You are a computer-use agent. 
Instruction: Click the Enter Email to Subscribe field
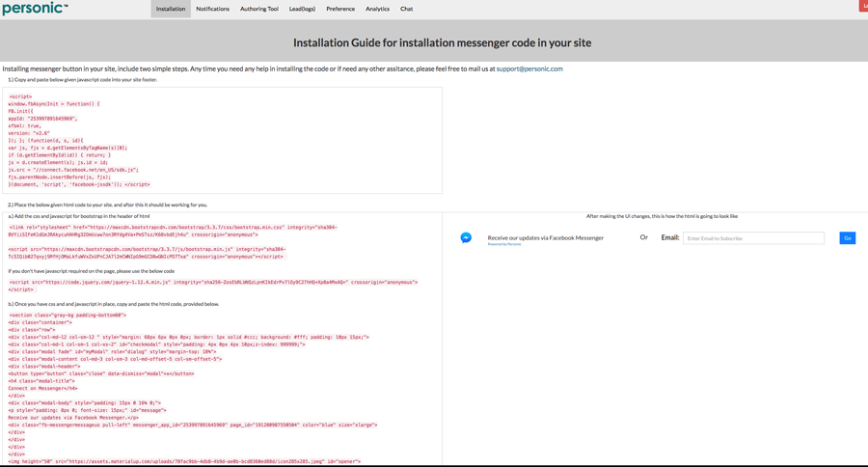coord(753,238)
